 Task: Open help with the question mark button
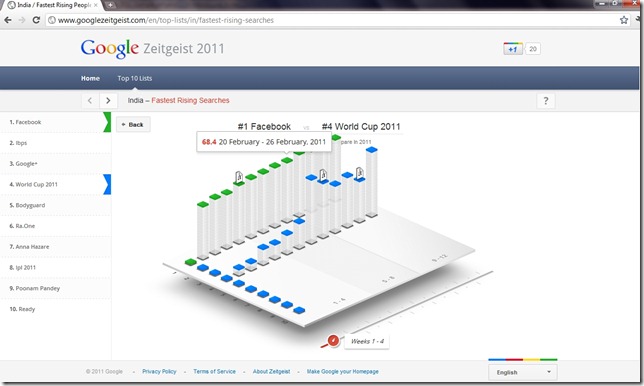[545, 101]
